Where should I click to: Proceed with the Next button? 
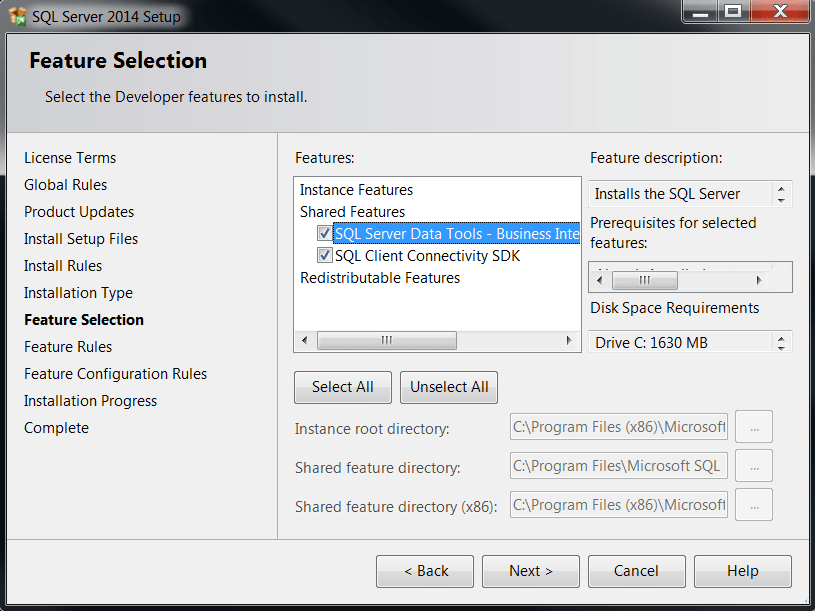tap(531, 571)
